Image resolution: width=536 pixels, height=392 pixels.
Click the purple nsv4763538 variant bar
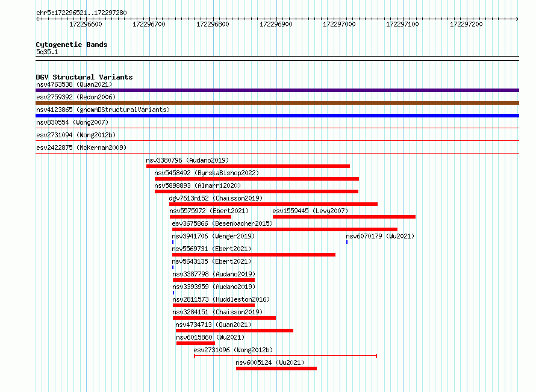click(x=277, y=90)
